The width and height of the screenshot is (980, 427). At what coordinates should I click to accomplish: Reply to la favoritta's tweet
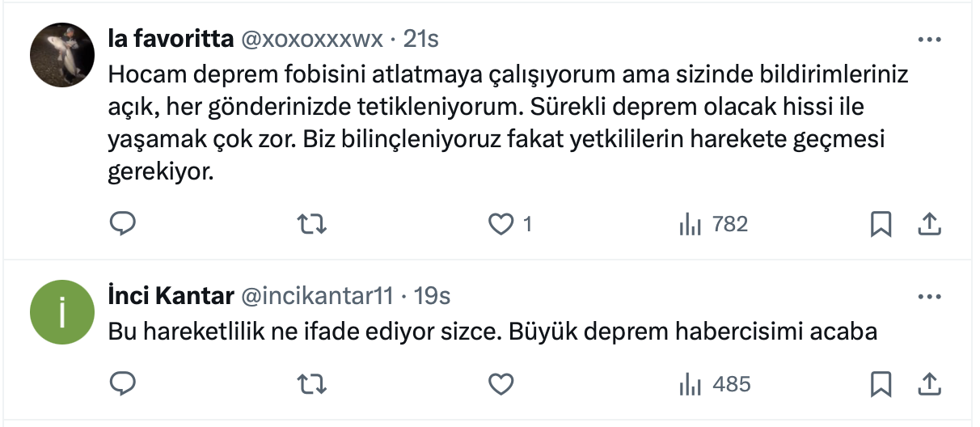pos(122,224)
